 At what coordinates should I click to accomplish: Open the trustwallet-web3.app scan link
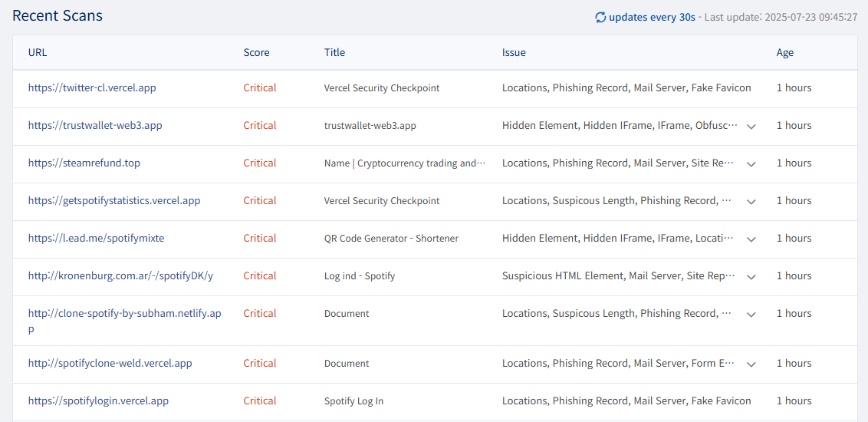95,125
